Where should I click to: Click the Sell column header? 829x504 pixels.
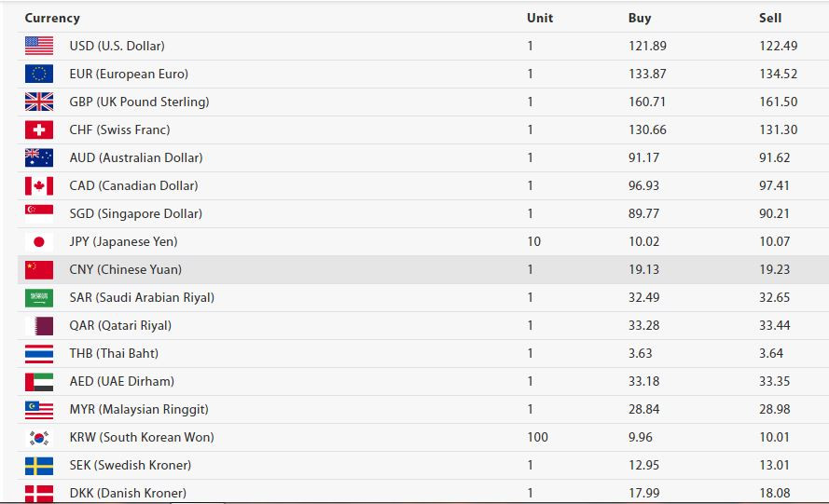point(770,18)
